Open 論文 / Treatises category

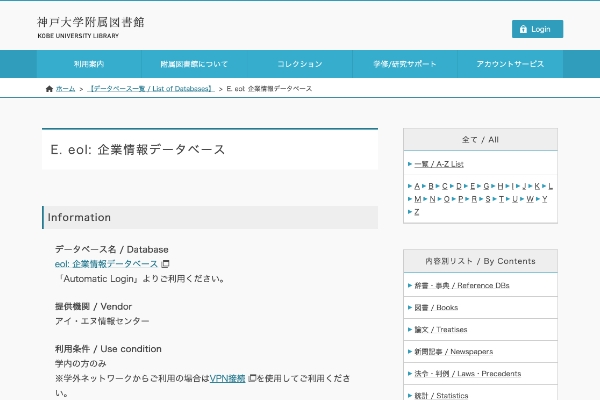click(x=441, y=330)
